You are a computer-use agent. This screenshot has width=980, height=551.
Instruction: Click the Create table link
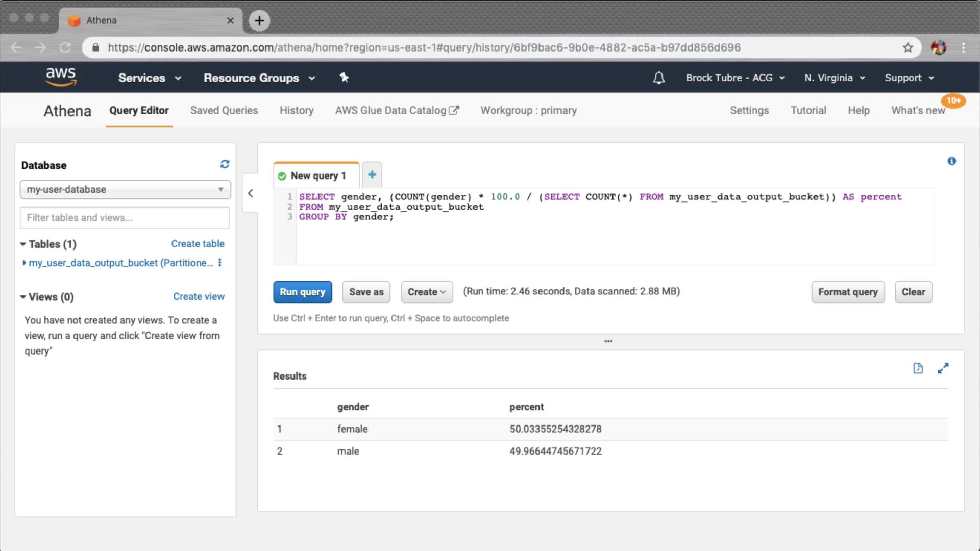198,244
